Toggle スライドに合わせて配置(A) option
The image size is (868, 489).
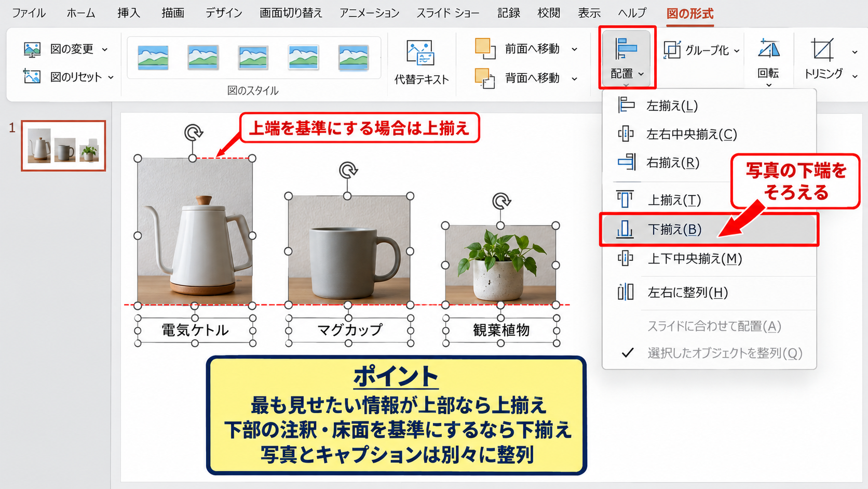coord(709,326)
